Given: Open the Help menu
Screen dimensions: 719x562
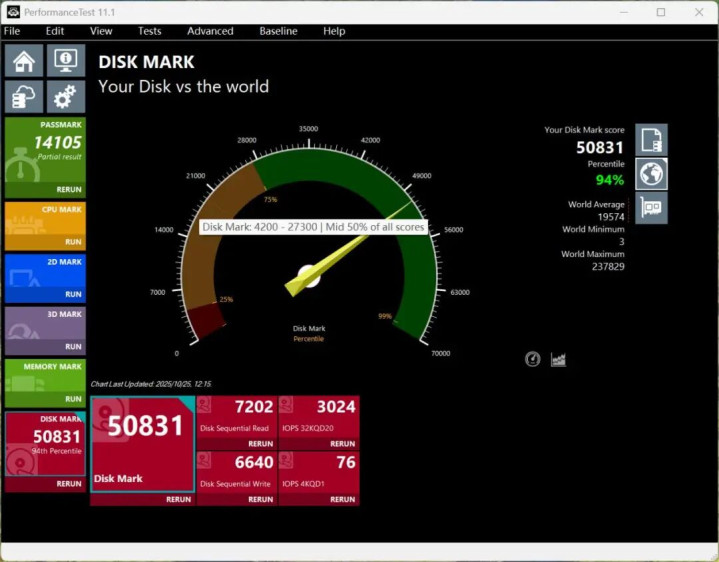Looking at the screenshot, I should click(334, 31).
